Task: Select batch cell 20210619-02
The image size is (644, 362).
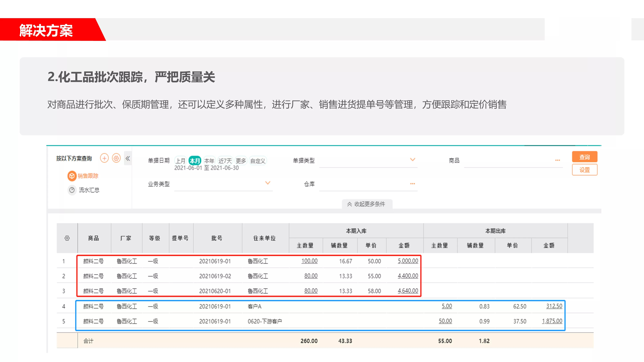Action: (x=215, y=276)
